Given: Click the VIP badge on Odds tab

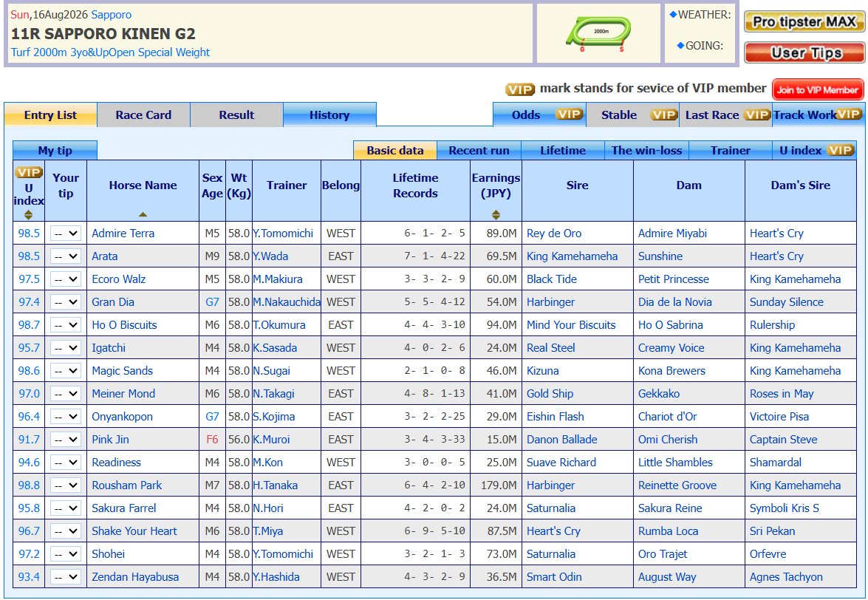Looking at the screenshot, I should tap(569, 115).
